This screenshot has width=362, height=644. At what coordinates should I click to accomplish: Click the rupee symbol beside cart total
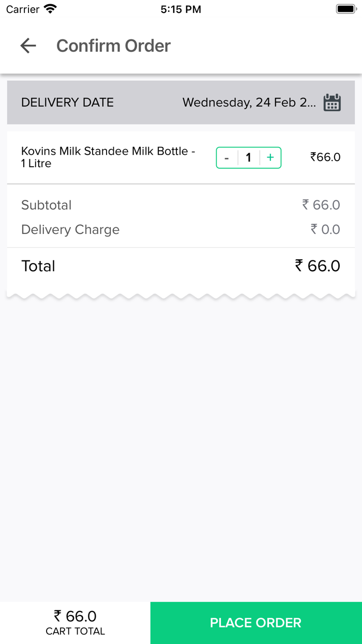pyautogui.click(x=58, y=616)
